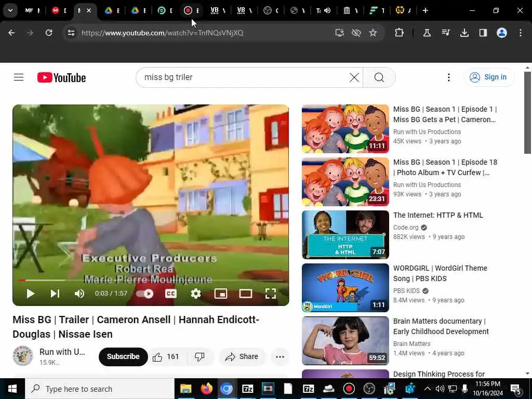This screenshot has height=399, width=532.
Task: Seek along the video progress bar
Action: click(151, 280)
